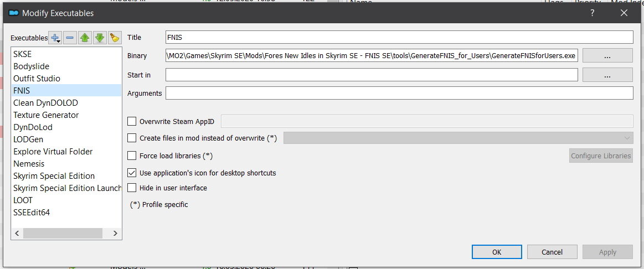This screenshot has height=269, width=644.
Task: Select Explore Virtual Folder entry
Action: (66, 152)
